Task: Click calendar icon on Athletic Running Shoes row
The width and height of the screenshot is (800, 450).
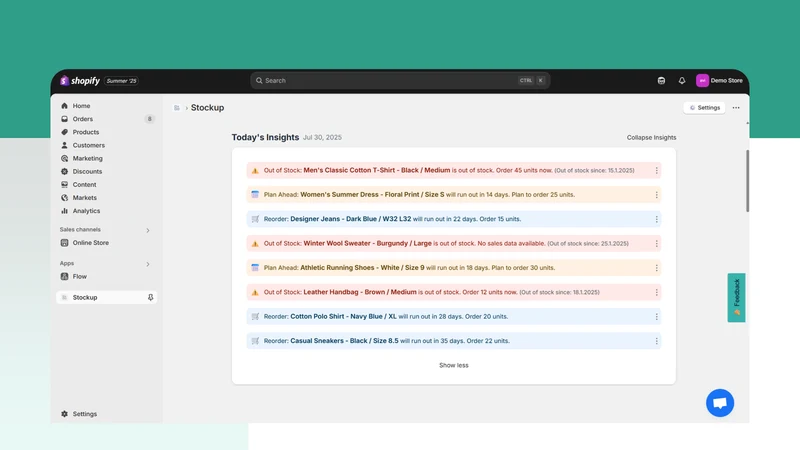Action: click(255, 267)
